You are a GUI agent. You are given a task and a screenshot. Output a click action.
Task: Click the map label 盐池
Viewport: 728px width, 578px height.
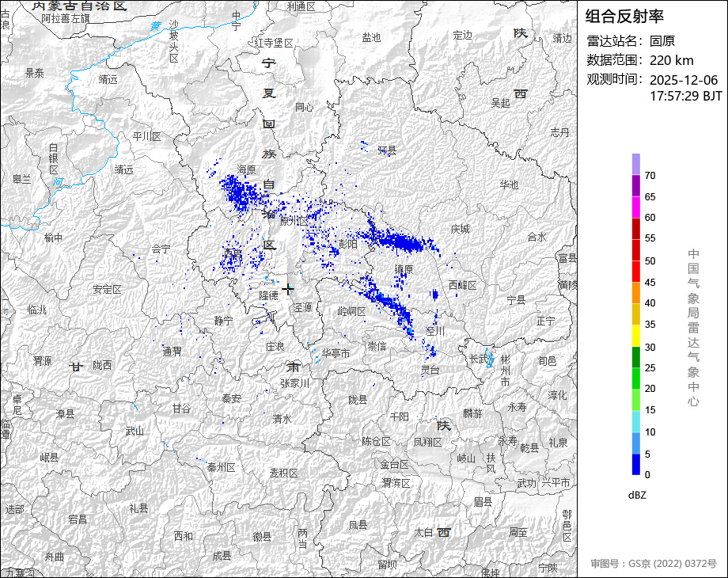pyautogui.click(x=371, y=37)
